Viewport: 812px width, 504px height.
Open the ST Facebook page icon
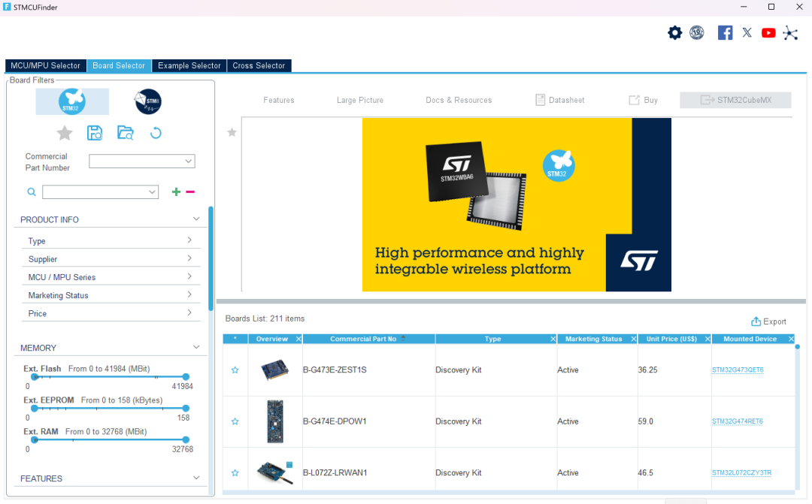coord(725,32)
